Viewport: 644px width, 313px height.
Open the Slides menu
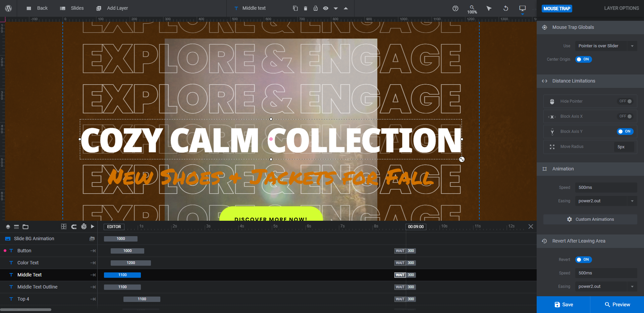[72, 8]
